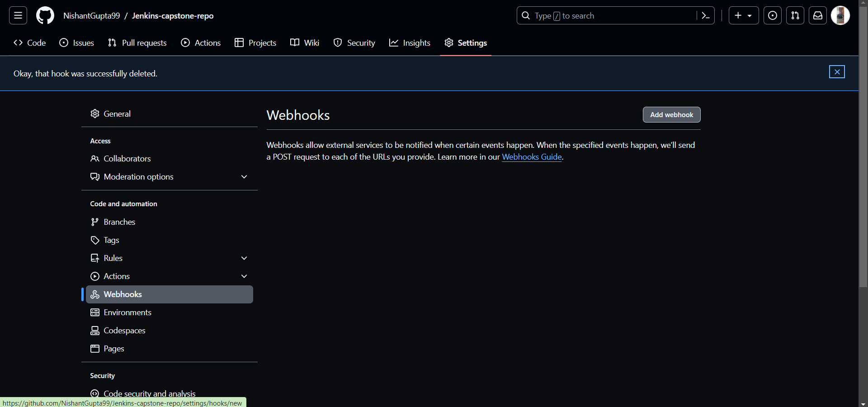Screen dimensions: 868x407
Task: Select Branches in settings sidebar
Action: pyautogui.click(x=119, y=222)
